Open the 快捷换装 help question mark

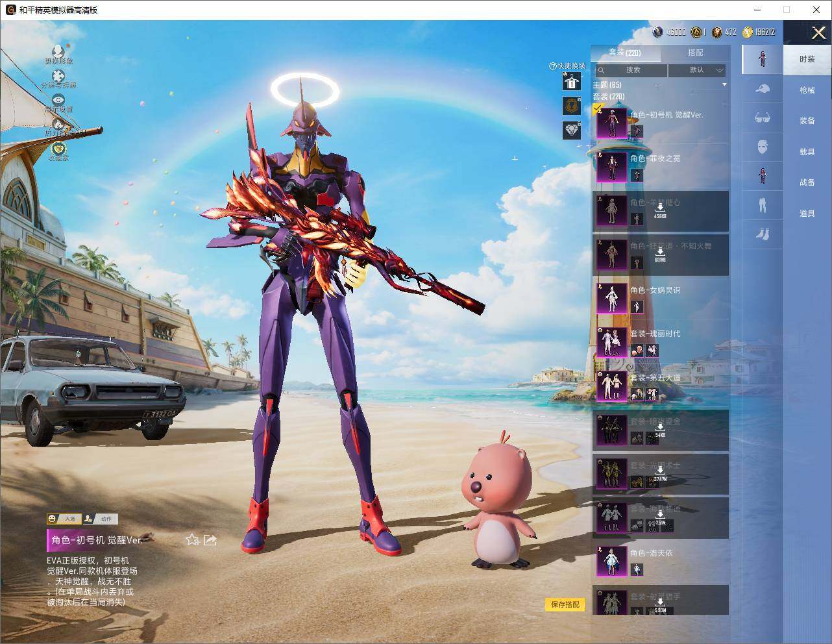[x=553, y=66]
